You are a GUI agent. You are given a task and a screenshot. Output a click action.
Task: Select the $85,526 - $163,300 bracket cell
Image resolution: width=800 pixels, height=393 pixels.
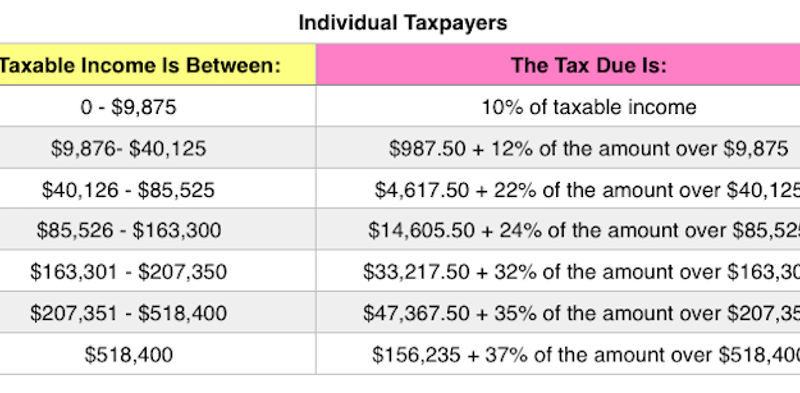[x=158, y=230]
